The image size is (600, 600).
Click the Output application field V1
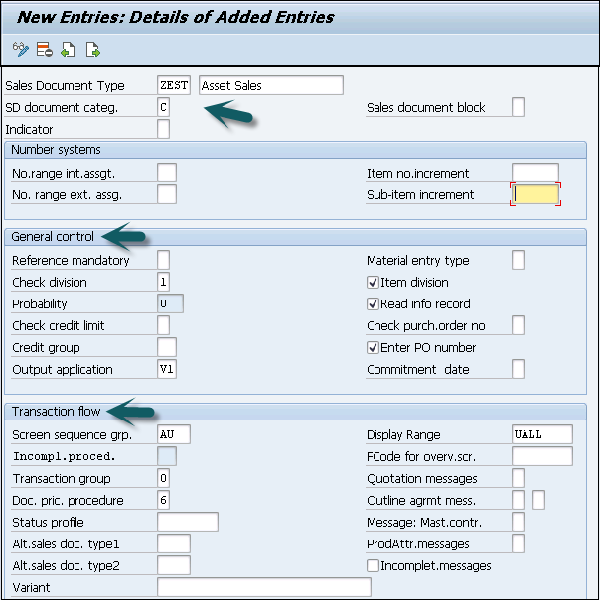(x=167, y=370)
